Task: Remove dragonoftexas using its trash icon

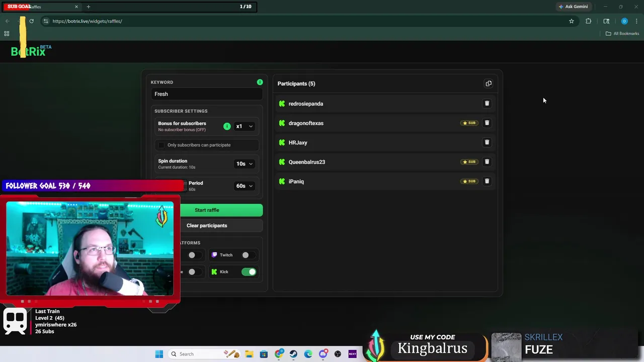Action: click(487, 123)
